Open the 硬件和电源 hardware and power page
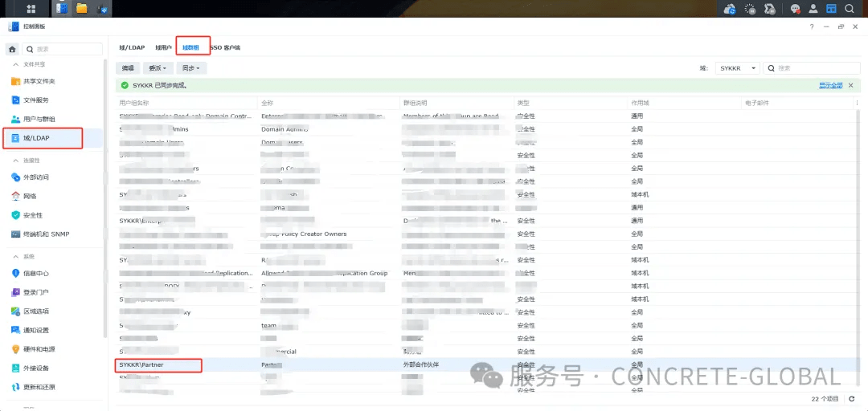 (39, 349)
